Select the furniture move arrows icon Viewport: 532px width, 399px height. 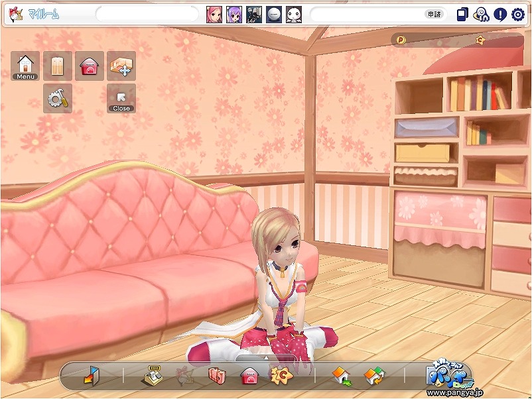pyautogui.click(x=121, y=66)
